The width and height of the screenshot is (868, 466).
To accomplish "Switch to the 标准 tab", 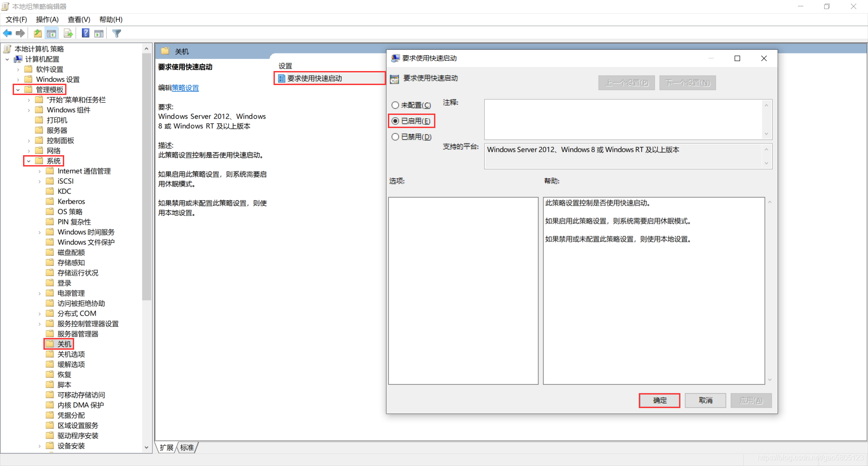I will [x=187, y=447].
